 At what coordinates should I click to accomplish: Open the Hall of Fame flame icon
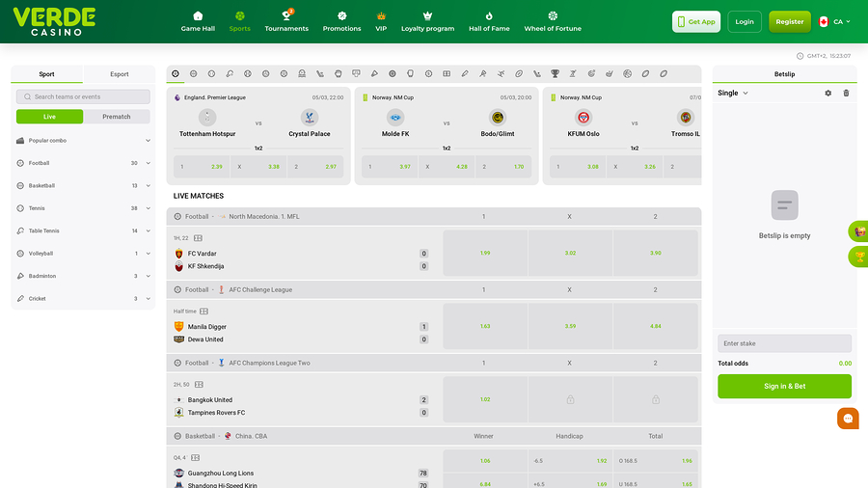pos(489,16)
